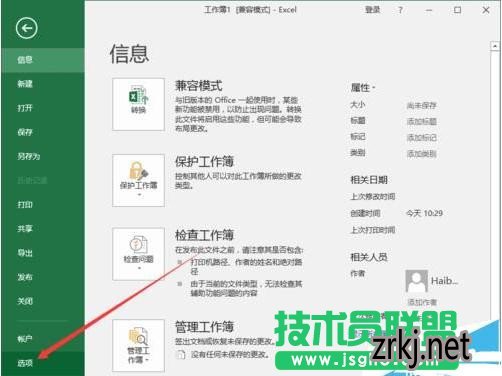Click the 登录 sign-in link
This screenshot has height=376, width=502.
[373, 10]
